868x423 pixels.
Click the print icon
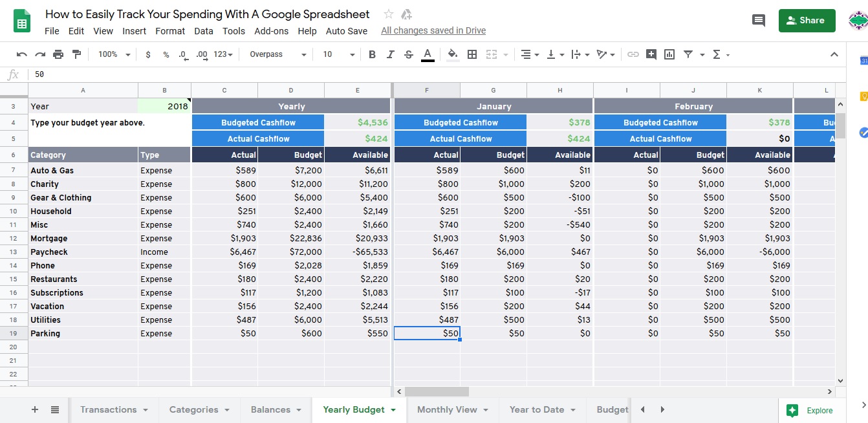(x=58, y=54)
